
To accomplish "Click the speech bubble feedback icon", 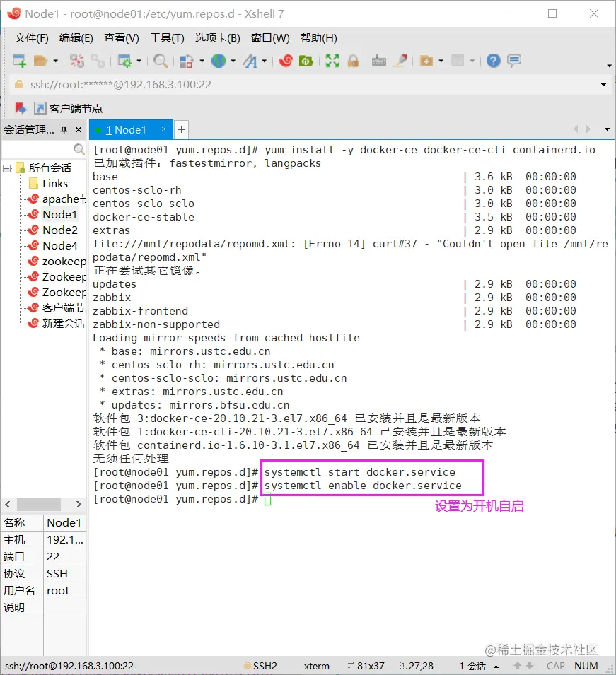I will click(x=514, y=61).
